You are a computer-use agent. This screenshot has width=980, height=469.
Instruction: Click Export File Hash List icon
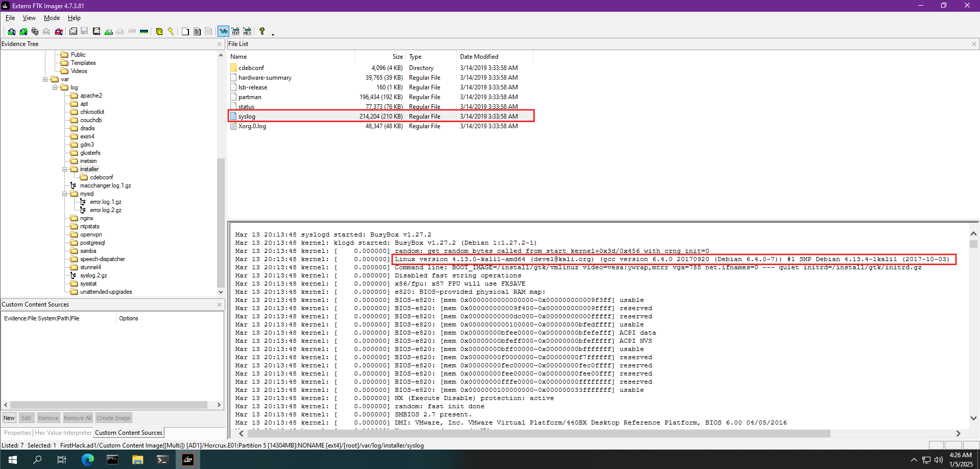197,32
